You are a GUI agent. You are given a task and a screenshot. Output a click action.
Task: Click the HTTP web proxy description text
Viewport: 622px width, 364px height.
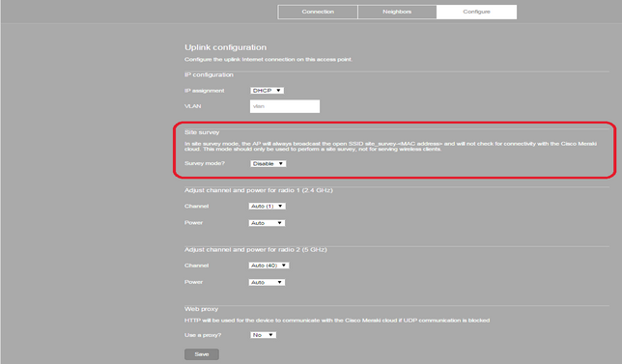(337, 320)
